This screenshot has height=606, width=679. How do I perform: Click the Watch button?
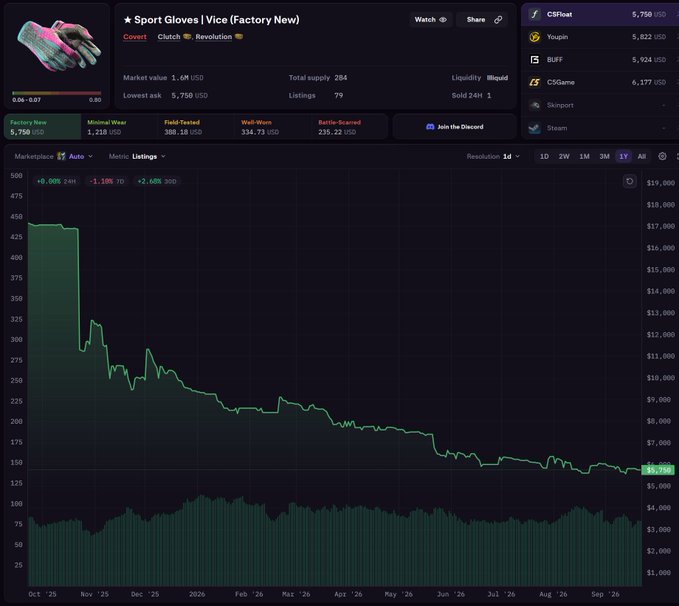pos(430,19)
